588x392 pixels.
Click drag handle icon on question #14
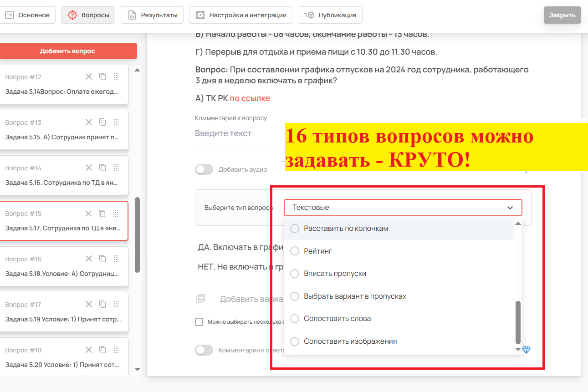click(116, 168)
